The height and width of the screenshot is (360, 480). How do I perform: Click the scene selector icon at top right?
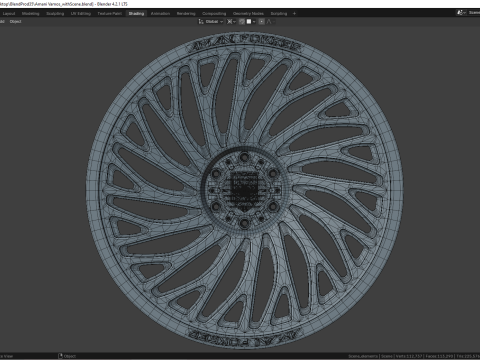(461, 13)
